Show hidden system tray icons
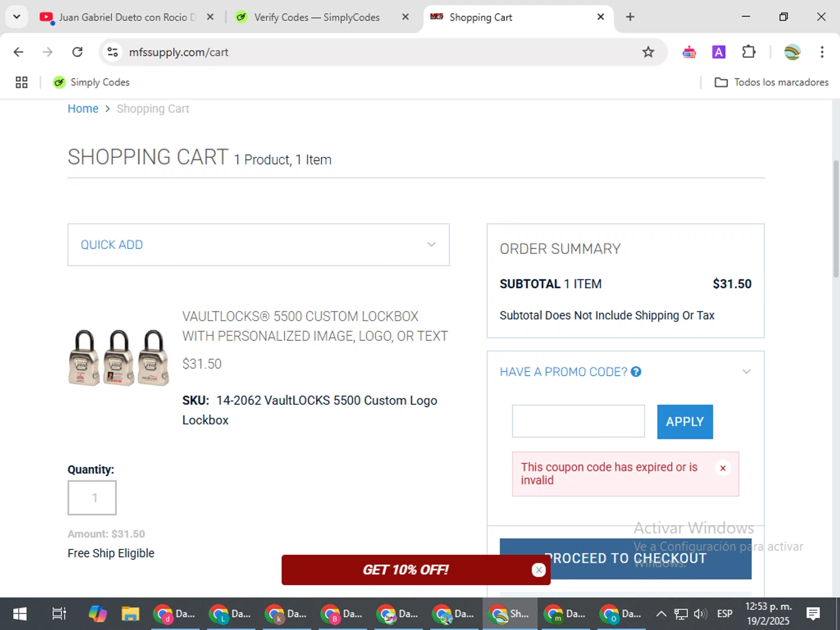 (x=661, y=614)
